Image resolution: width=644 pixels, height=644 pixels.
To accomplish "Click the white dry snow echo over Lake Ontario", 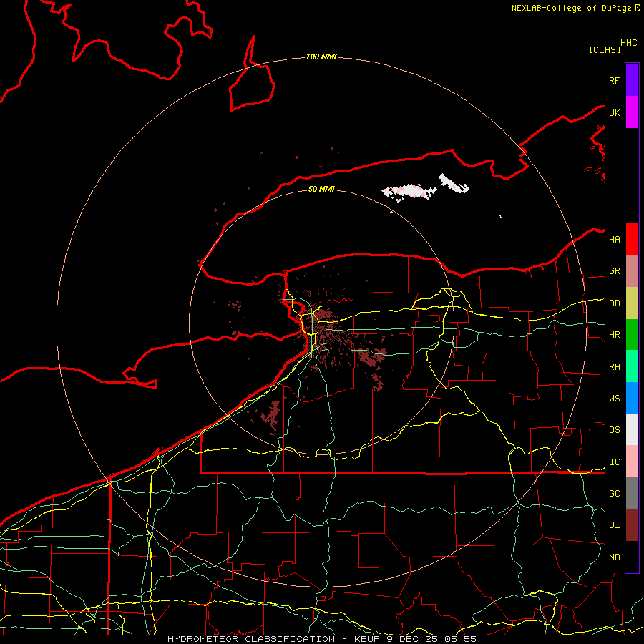I will 409,191.
